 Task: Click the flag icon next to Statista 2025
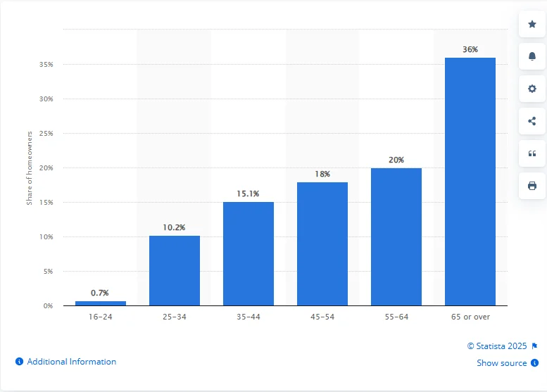tap(534, 346)
